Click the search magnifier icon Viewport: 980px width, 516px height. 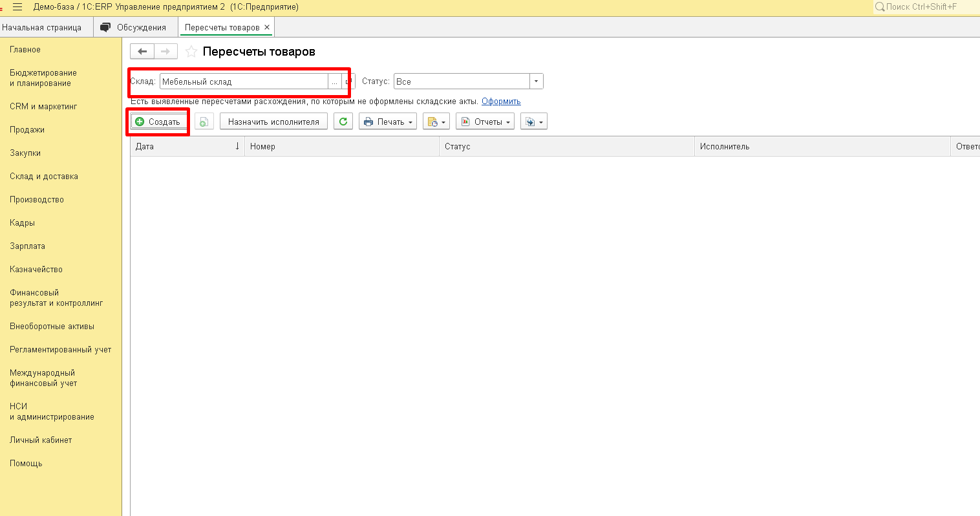pyautogui.click(x=880, y=7)
